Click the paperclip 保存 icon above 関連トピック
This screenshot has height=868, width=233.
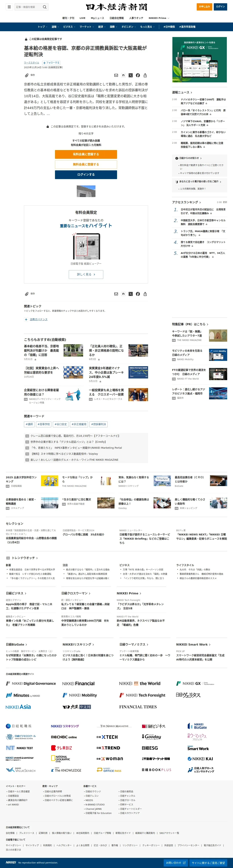(x=27, y=294)
